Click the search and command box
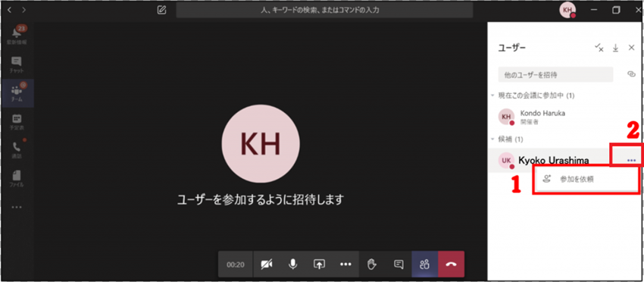 (x=324, y=11)
